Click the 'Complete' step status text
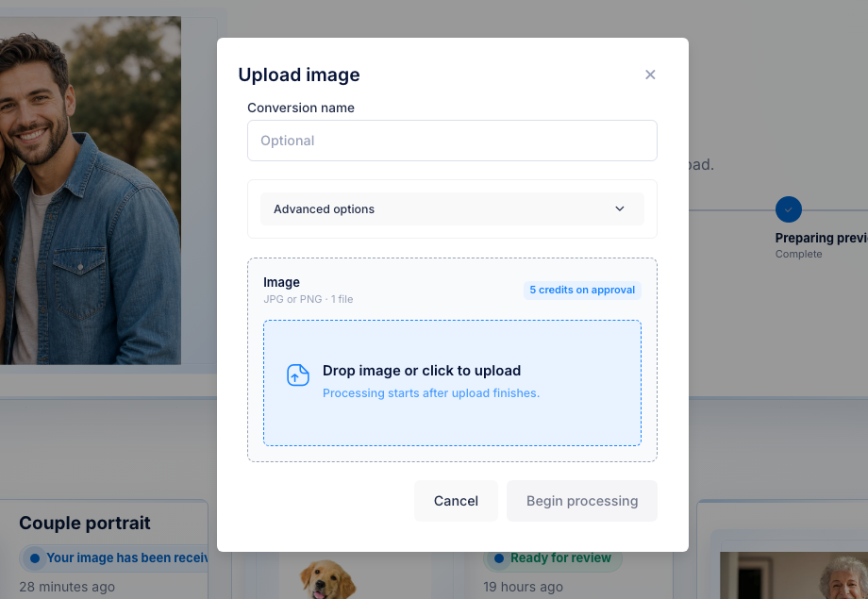 point(798,254)
